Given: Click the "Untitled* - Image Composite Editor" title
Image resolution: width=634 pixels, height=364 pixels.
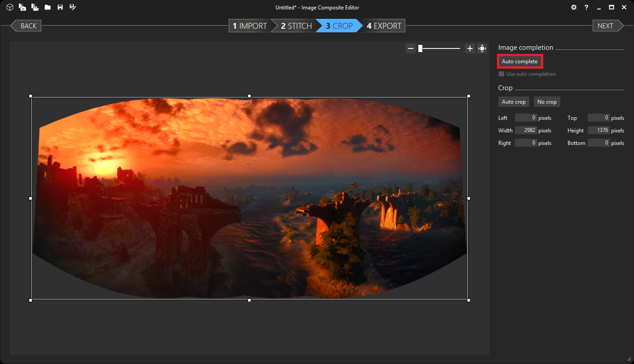Looking at the screenshot, I should [317, 7].
